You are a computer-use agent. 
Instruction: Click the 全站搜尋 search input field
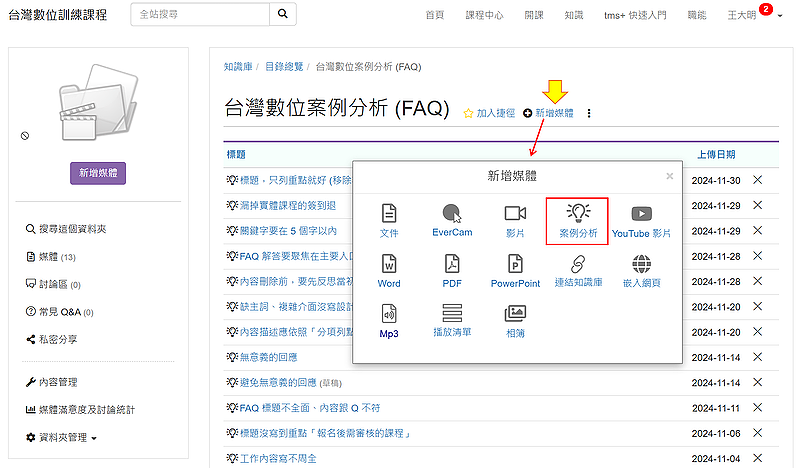tap(200, 14)
